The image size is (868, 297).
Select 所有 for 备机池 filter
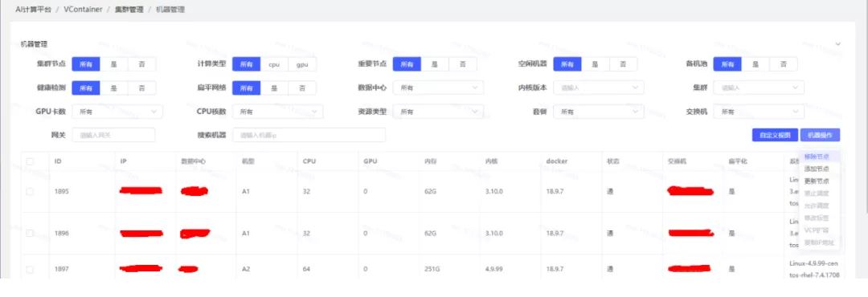tap(727, 64)
